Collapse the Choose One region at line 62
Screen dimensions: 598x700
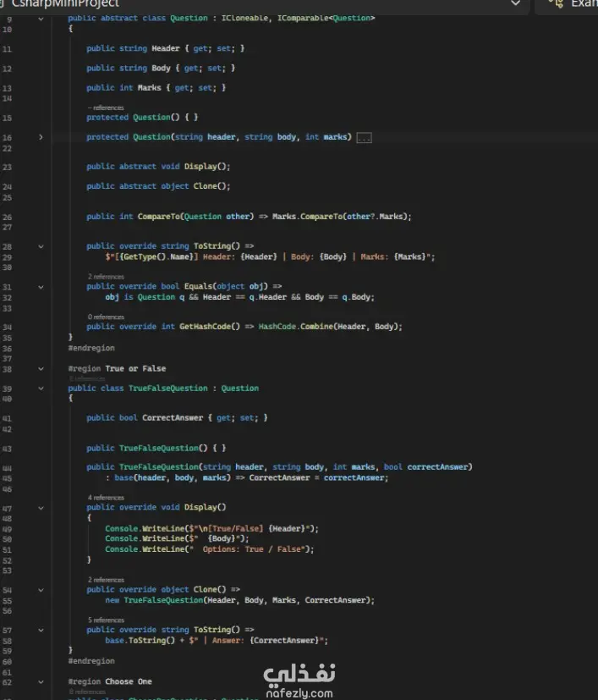click(41, 681)
